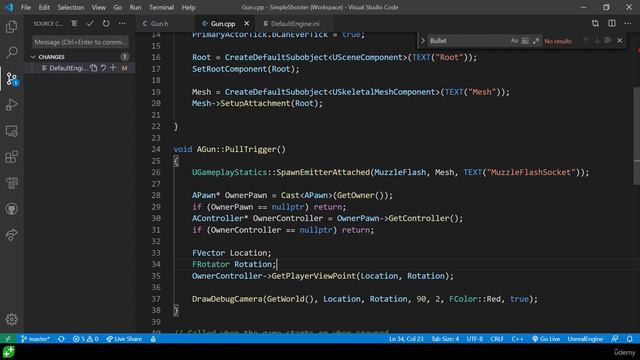Synchronize changes icon in status bar
The width and height of the screenshot is (640, 360).
(x=62, y=339)
